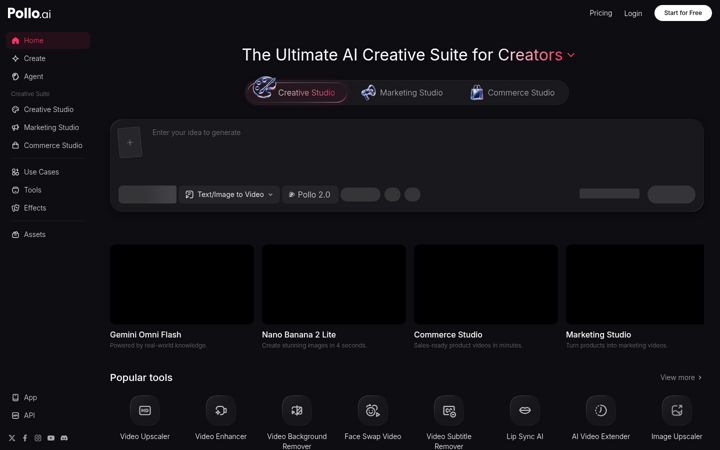The image size is (720, 450).
Task: Open the YouTube social icon
Action: point(51,438)
